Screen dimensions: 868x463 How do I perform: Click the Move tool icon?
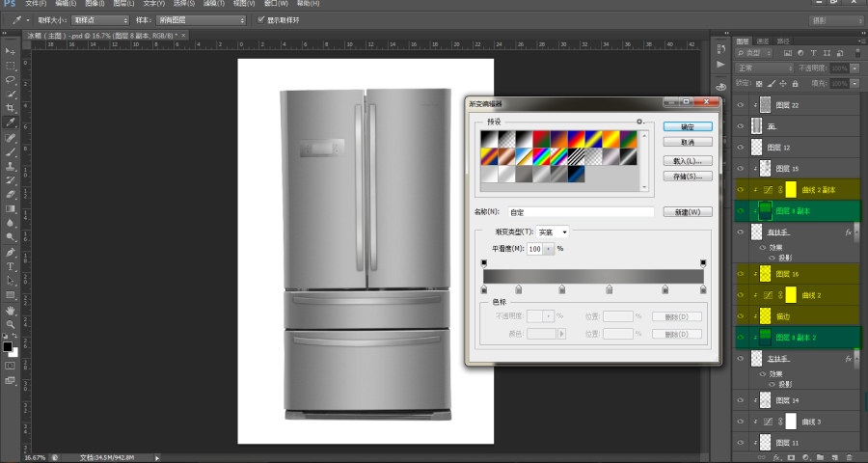(11, 51)
